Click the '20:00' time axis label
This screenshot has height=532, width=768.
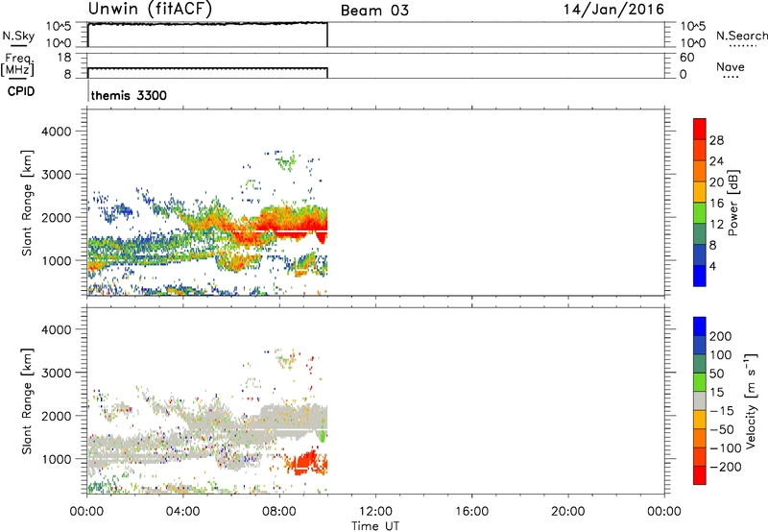tap(568, 512)
